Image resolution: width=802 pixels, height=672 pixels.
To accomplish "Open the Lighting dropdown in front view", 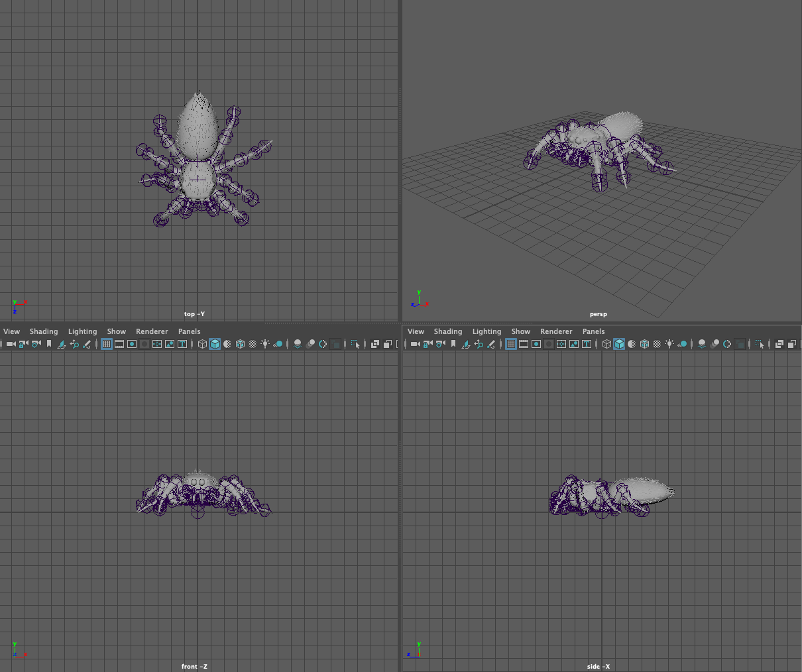I will [x=82, y=331].
